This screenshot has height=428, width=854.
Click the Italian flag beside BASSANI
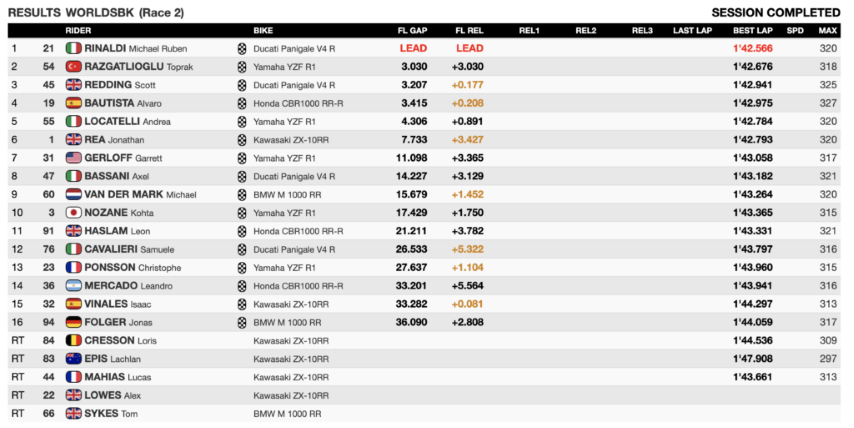click(74, 176)
